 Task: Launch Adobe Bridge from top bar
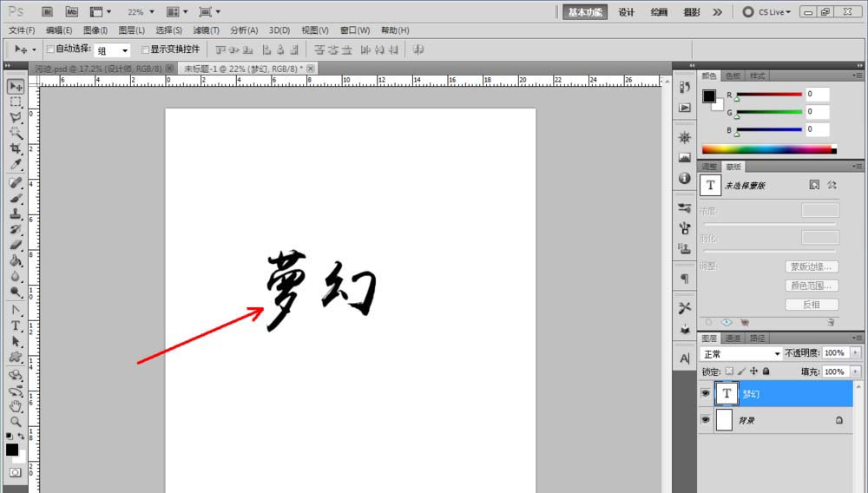tap(47, 11)
